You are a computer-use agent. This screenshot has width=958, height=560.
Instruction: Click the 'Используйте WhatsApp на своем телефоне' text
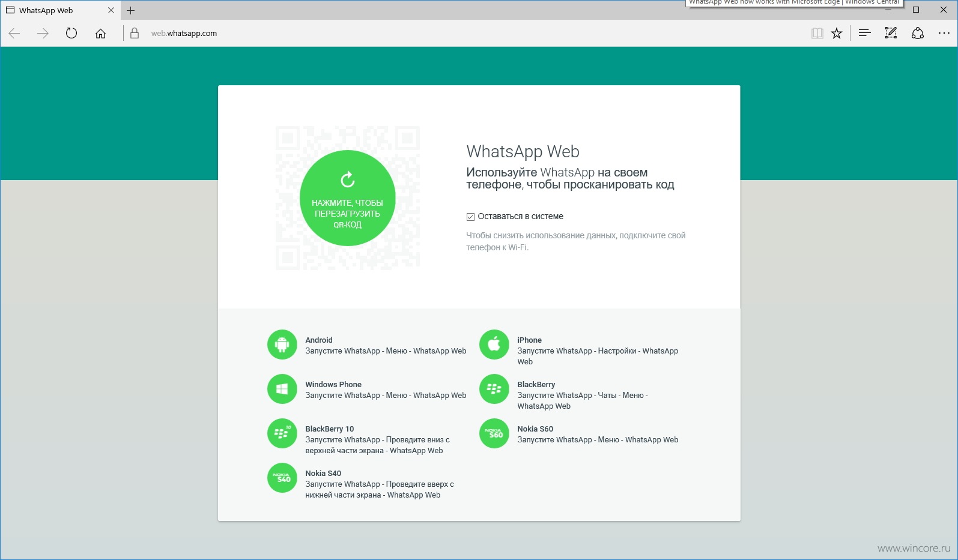pyautogui.click(x=570, y=178)
